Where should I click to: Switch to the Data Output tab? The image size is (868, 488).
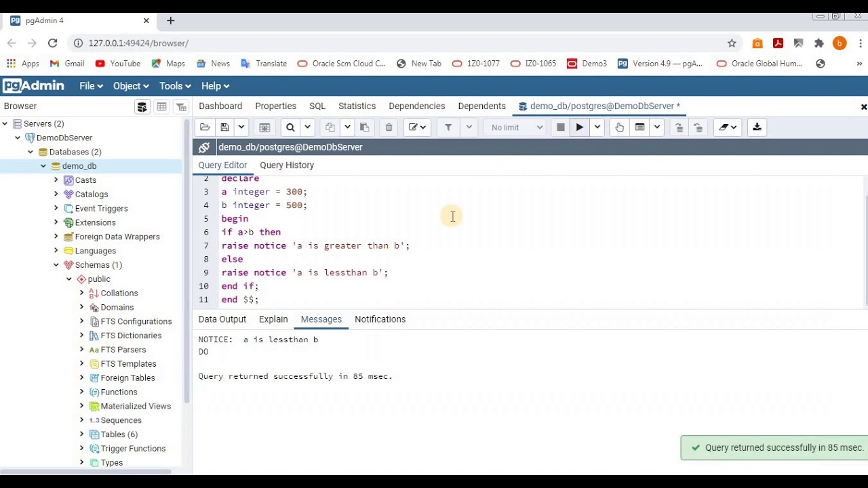click(x=222, y=319)
